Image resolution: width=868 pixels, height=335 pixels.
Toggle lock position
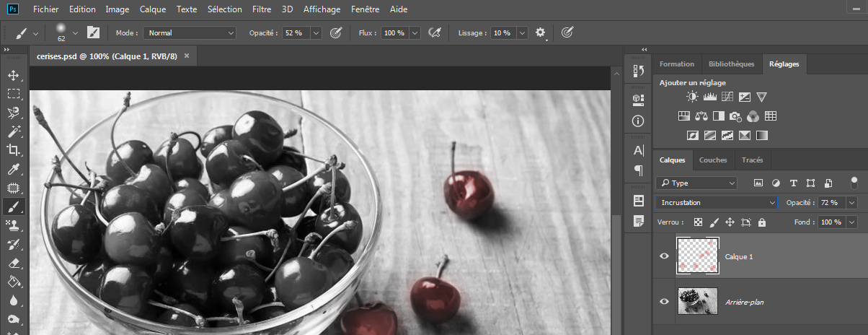click(x=730, y=222)
